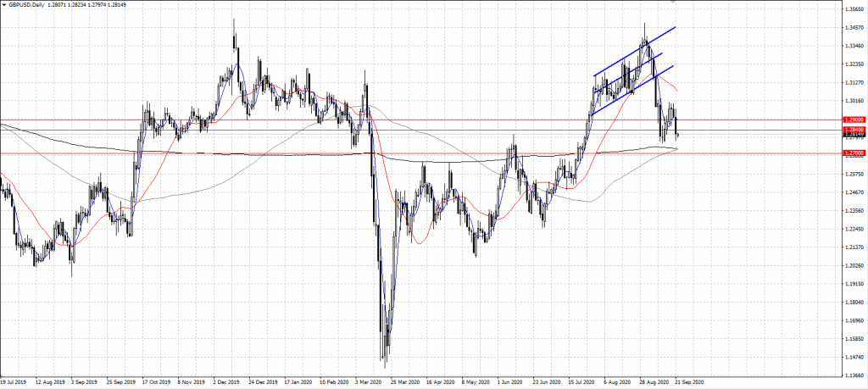Click the 3 Mar 2020 date label
The width and height of the screenshot is (868, 389).
[365, 382]
